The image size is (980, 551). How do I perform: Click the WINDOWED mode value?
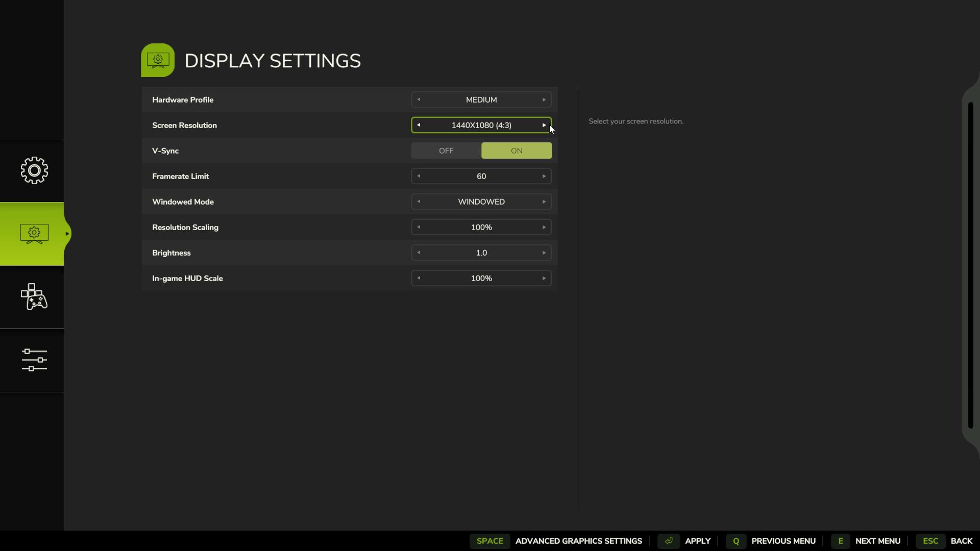pos(481,202)
